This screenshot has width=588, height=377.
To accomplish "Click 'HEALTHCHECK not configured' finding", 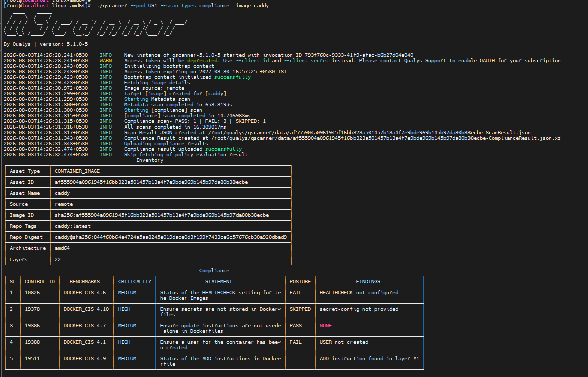I will tap(359, 292).
